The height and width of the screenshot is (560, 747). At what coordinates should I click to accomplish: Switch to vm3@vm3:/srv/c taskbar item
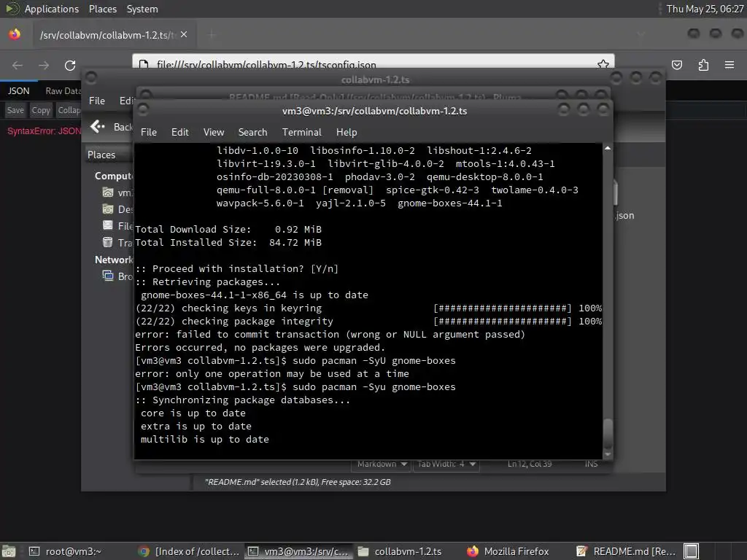[x=298, y=551]
